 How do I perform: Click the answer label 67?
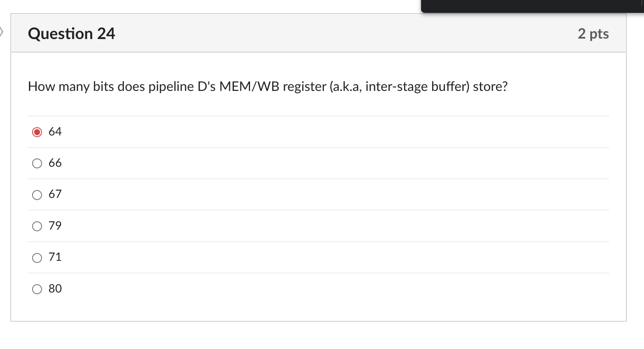tap(55, 194)
